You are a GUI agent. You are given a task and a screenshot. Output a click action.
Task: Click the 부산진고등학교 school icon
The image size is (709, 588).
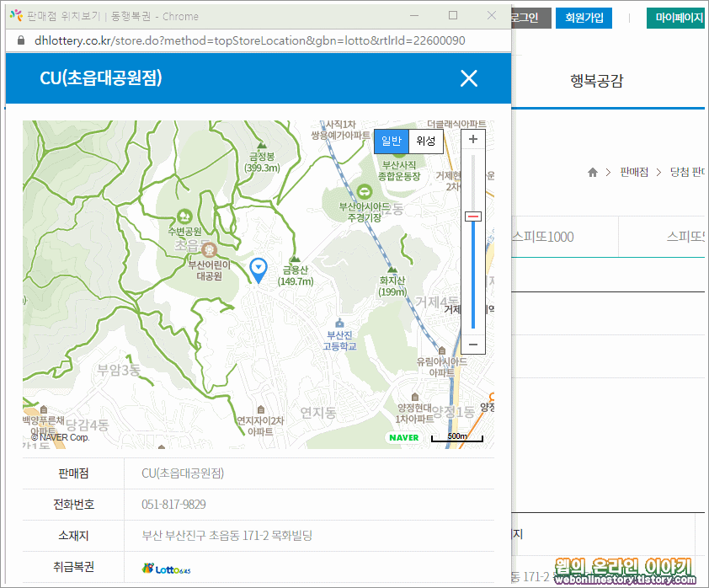[339, 323]
